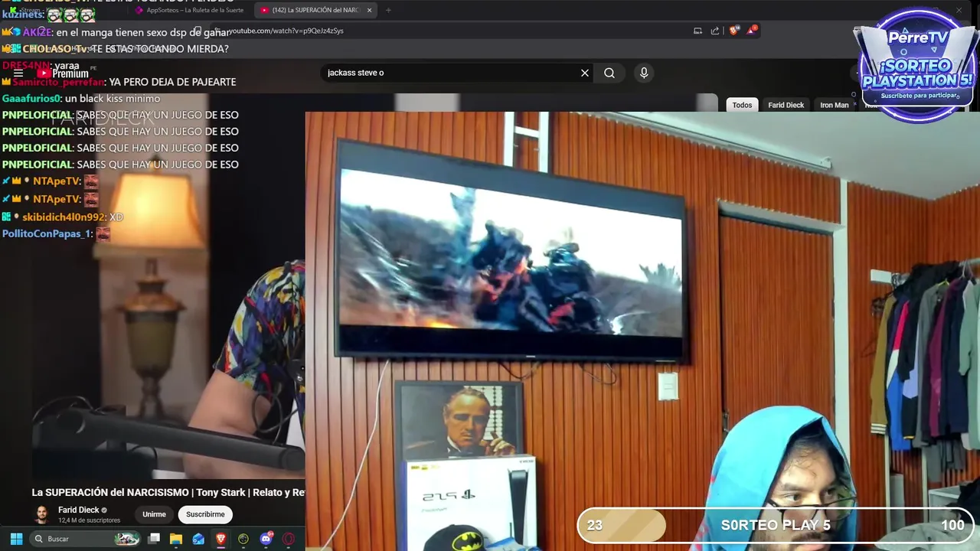
Task: Go to YouTube Premium home logo
Action: coord(64,73)
